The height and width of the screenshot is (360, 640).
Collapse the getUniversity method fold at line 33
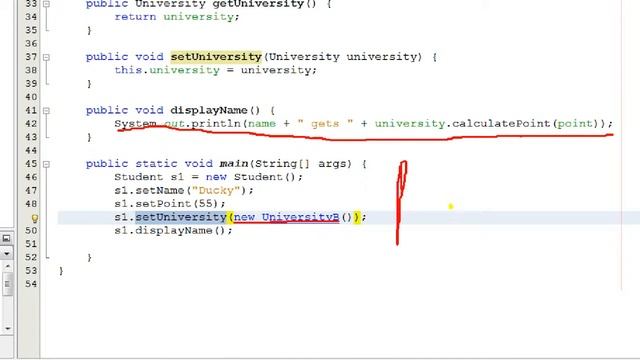[47, 4]
